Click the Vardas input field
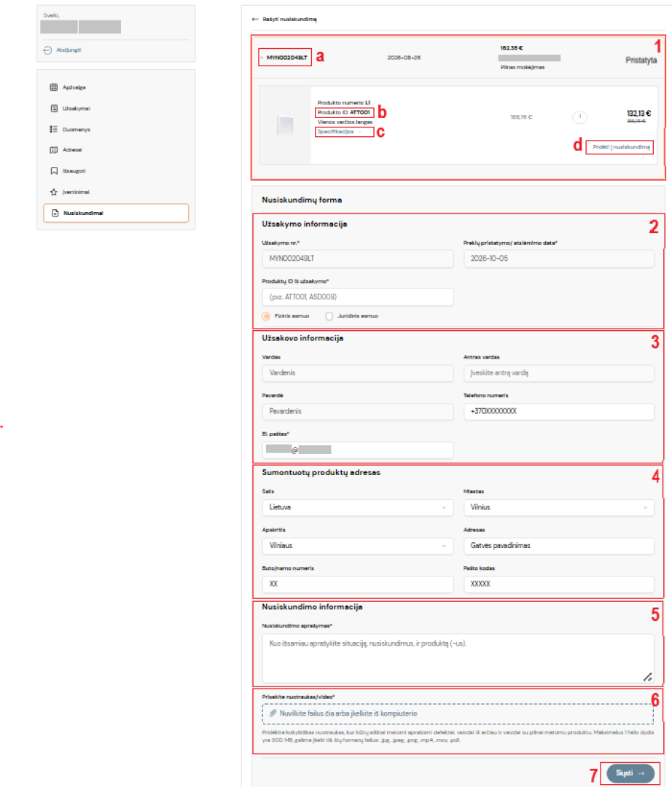Image resolution: width=672 pixels, height=787 pixels. pyautogui.click(x=358, y=373)
